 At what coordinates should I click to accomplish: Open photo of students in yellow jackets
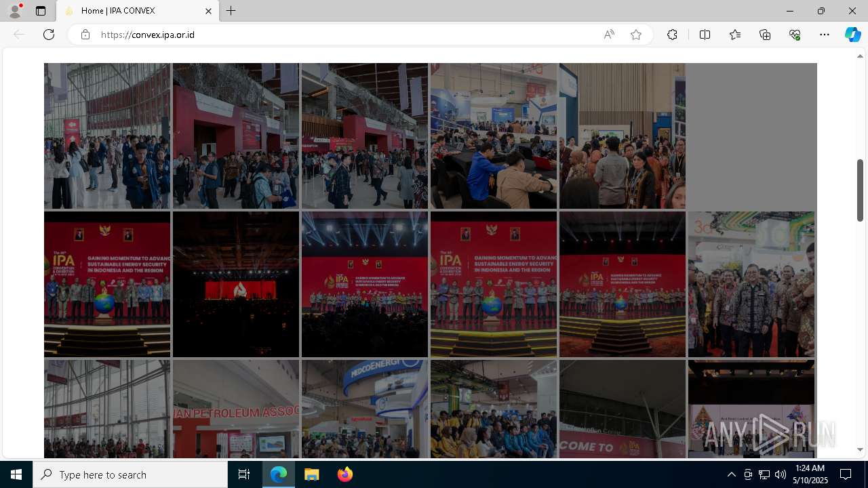point(494,409)
